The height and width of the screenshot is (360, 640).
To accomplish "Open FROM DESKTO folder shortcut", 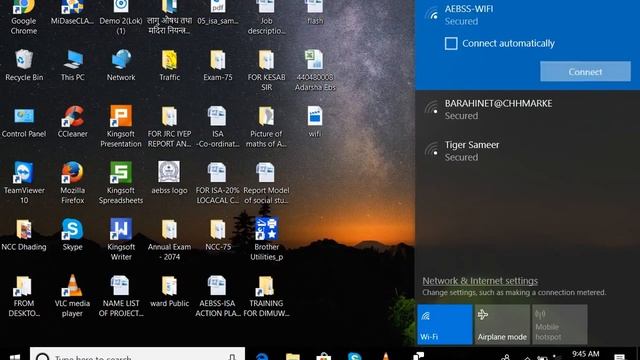I will point(24,296).
